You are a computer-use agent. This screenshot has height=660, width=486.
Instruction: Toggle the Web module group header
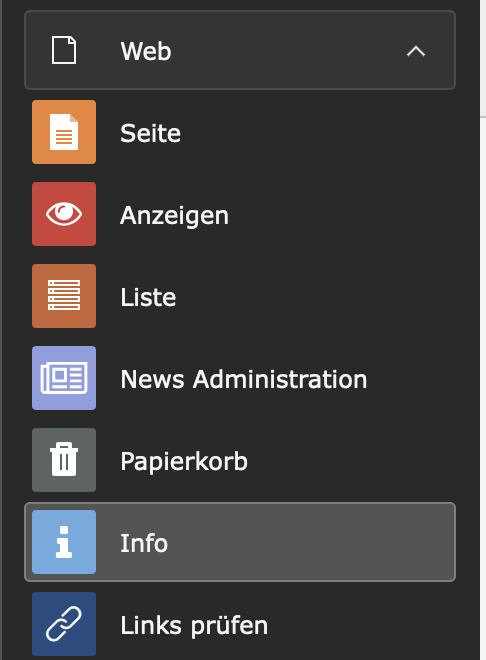click(240, 50)
